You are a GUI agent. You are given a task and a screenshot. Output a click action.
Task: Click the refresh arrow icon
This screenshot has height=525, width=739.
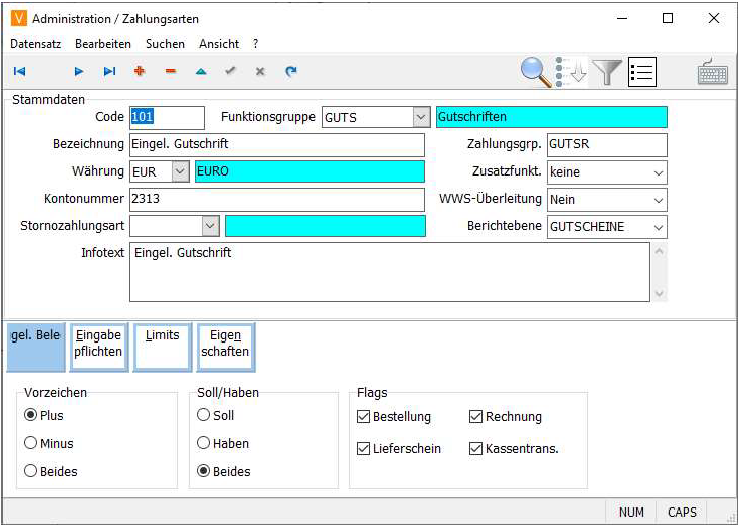pos(291,71)
